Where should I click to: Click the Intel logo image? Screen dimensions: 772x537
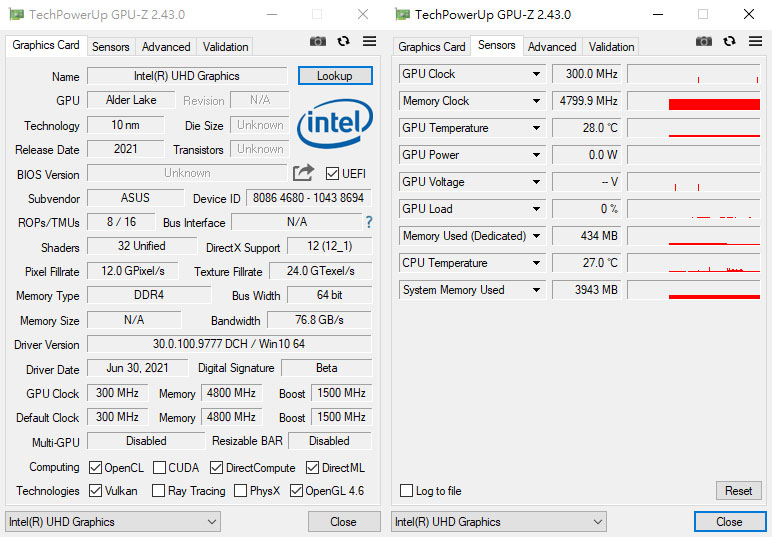click(x=335, y=124)
